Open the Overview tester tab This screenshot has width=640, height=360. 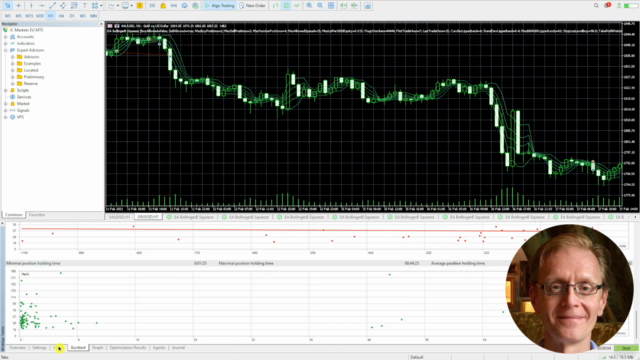pyautogui.click(x=18, y=348)
